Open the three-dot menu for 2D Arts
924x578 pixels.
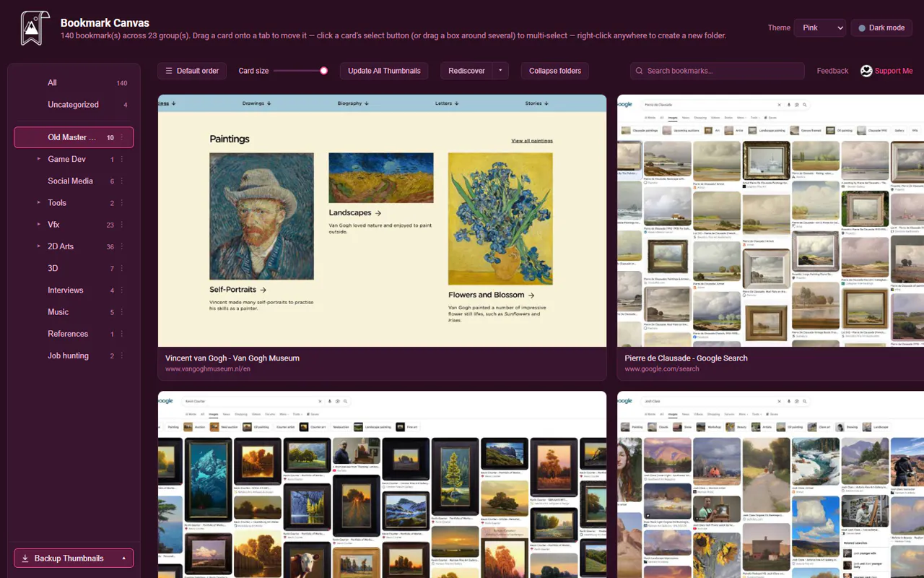pos(121,246)
